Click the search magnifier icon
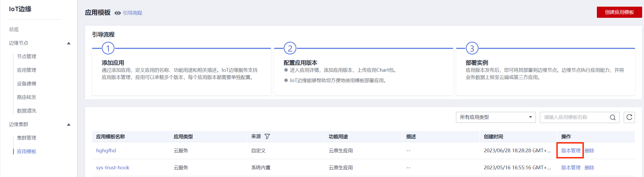This screenshot has height=177, width=644. [613, 117]
